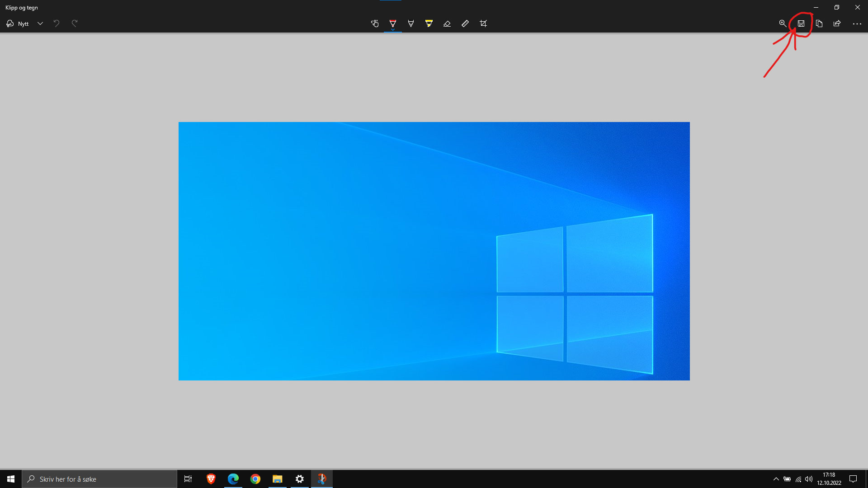Select the yellow highlighter tool
This screenshot has width=868, height=488.
coord(429,23)
